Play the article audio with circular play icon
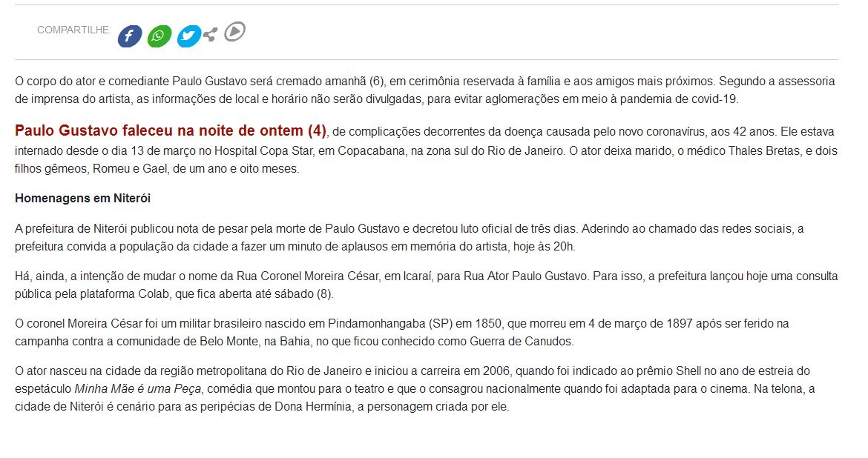 pos(234,32)
